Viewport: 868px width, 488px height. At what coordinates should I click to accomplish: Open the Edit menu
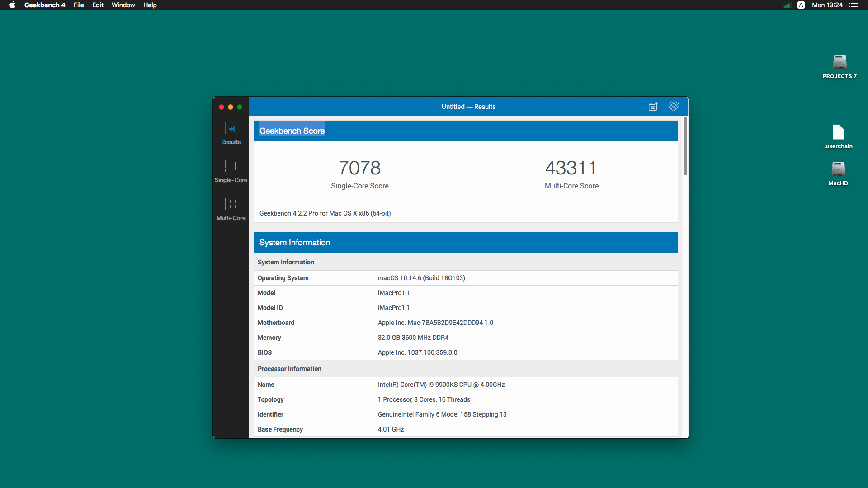coord(98,5)
